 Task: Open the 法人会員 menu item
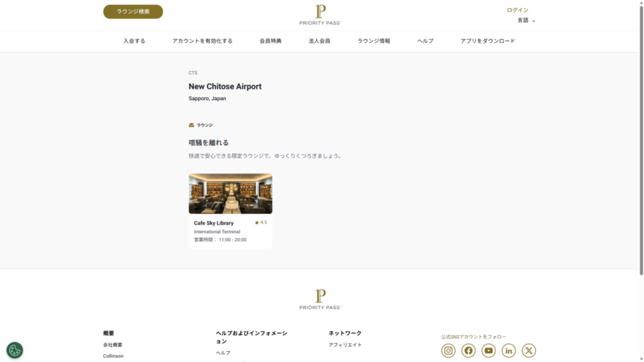tap(319, 41)
